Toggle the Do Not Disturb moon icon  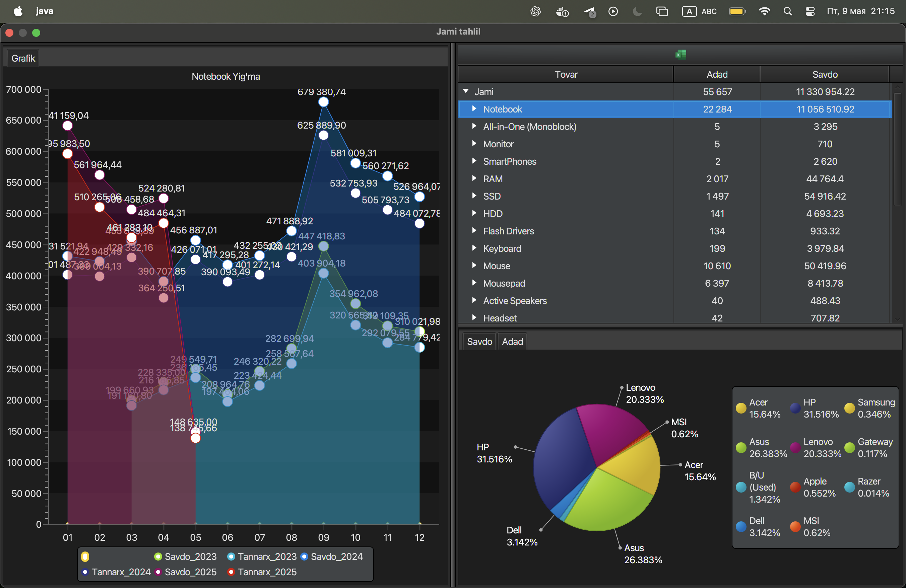(637, 11)
